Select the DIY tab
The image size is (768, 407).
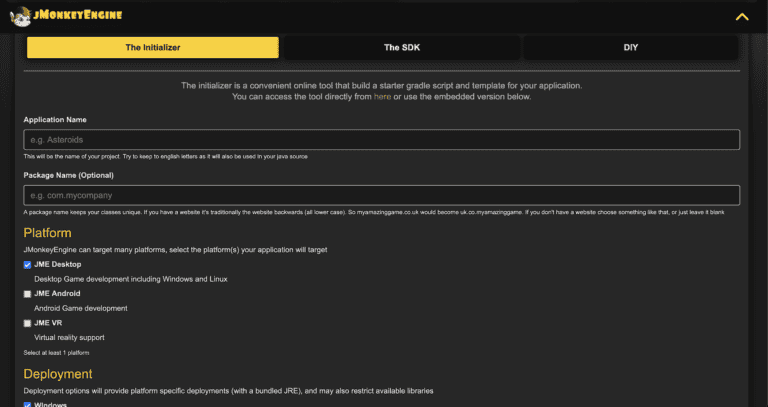pyautogui.click(x=630, y=47)
